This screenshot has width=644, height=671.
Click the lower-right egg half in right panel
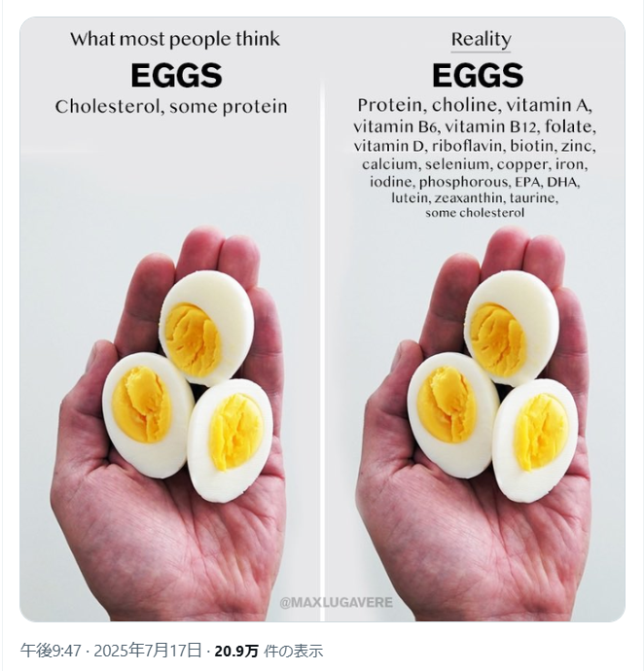pos(535,440)
